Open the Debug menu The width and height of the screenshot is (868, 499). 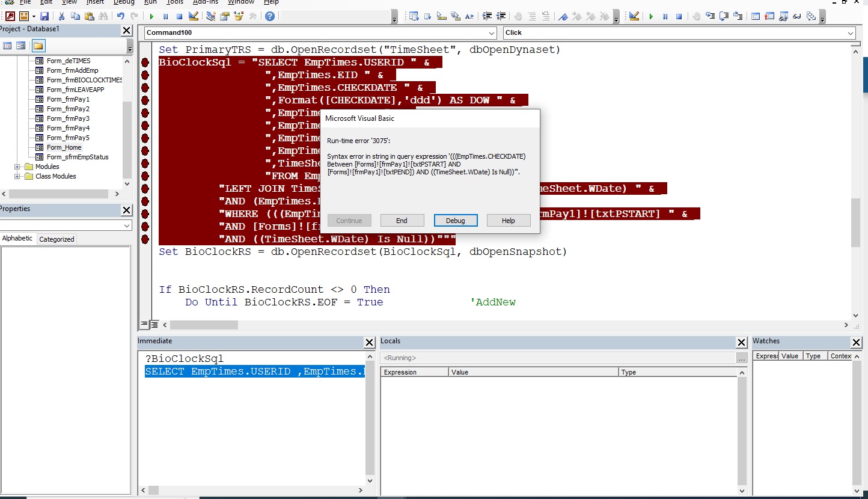[x=124, y=2]
